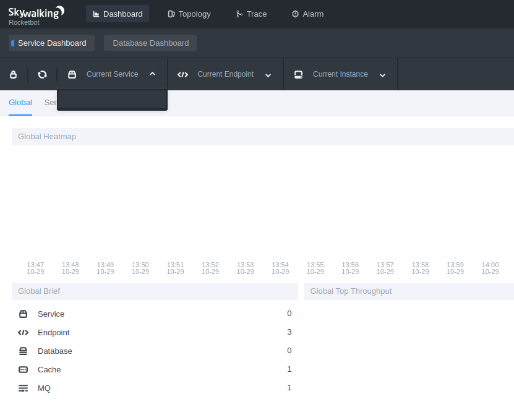Open the Topology page
Image resolution: width=514 pixels, height=420 pixels.
[189, 14]
